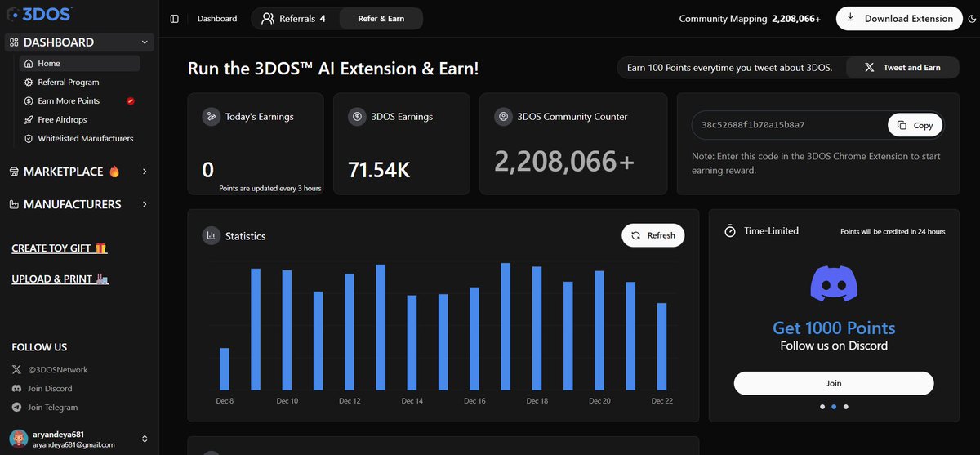Click the Referral Program sidebar icon
980x455 pixels.
(x=29, y=82)
